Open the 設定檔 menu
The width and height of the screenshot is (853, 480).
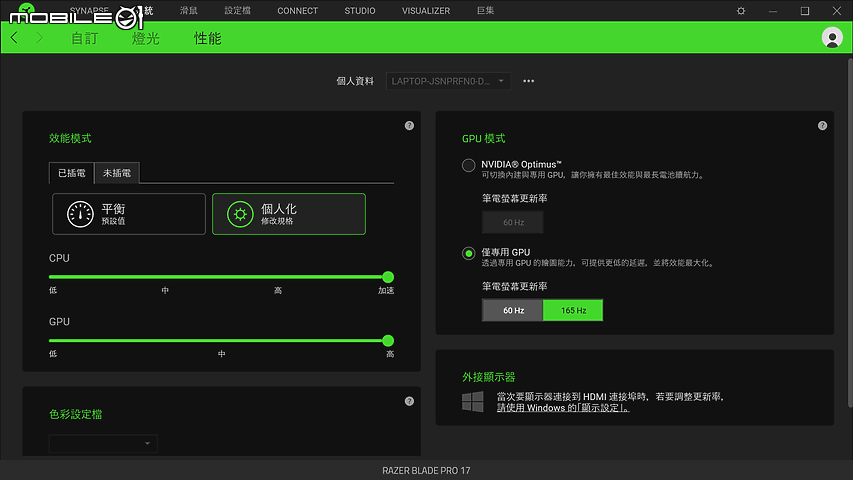coord(237,10)
